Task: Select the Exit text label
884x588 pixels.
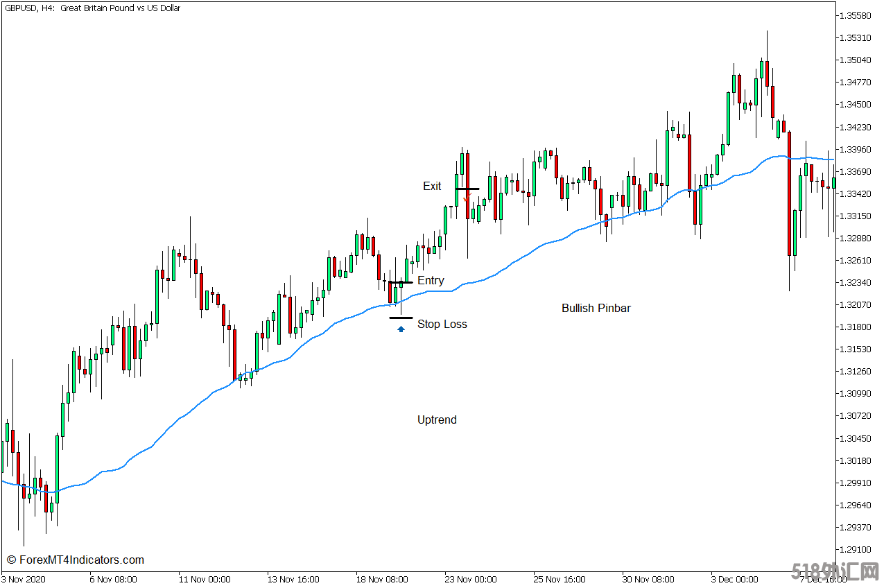Action: pyautogui.click(x=432, y=187)
